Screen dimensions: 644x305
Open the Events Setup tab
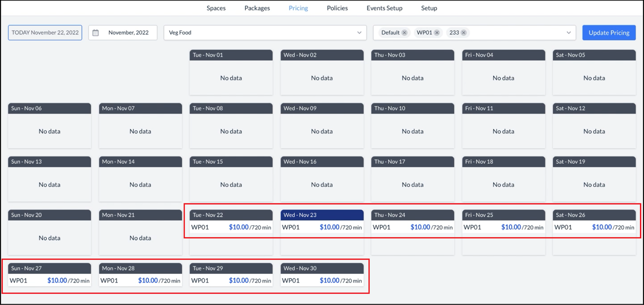(x=384, y=8)
